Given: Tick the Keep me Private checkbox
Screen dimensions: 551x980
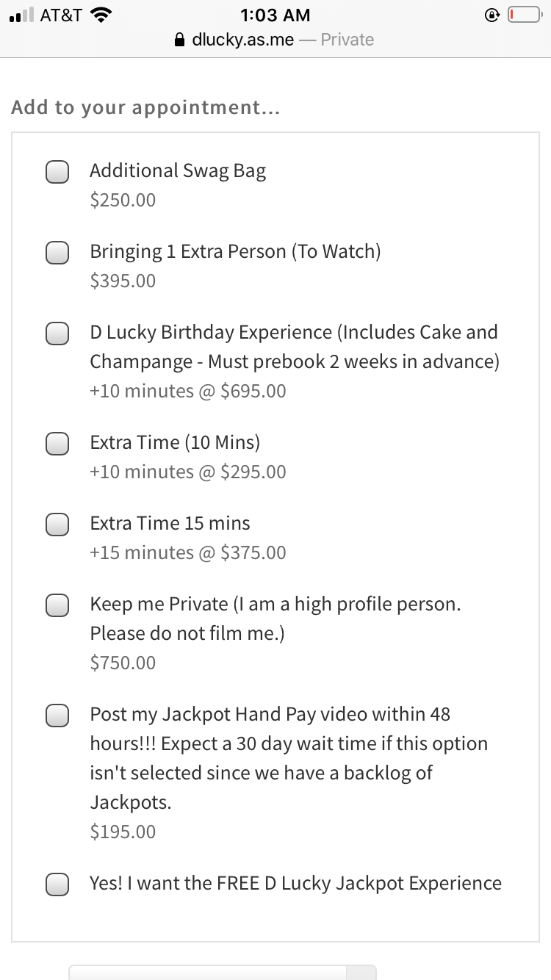Looking at the screenshot, I should click(57, 605).
